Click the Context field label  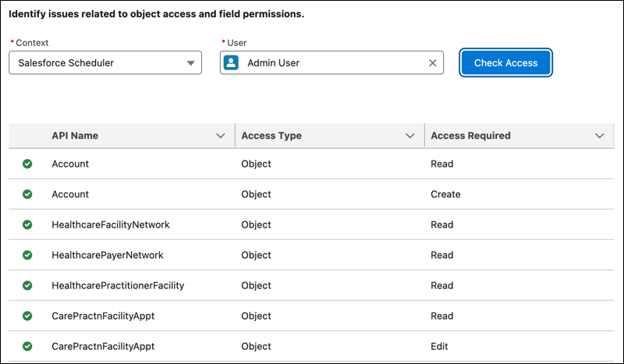point(32,43)
